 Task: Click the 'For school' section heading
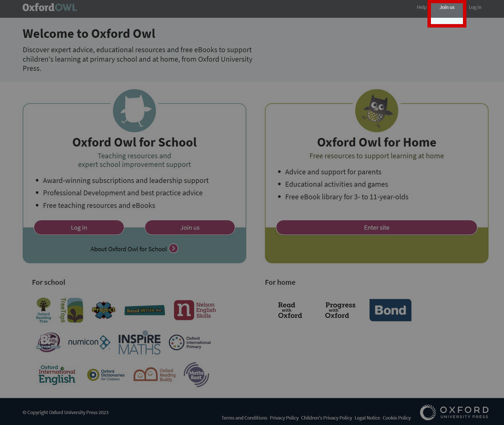pos(49,282)
